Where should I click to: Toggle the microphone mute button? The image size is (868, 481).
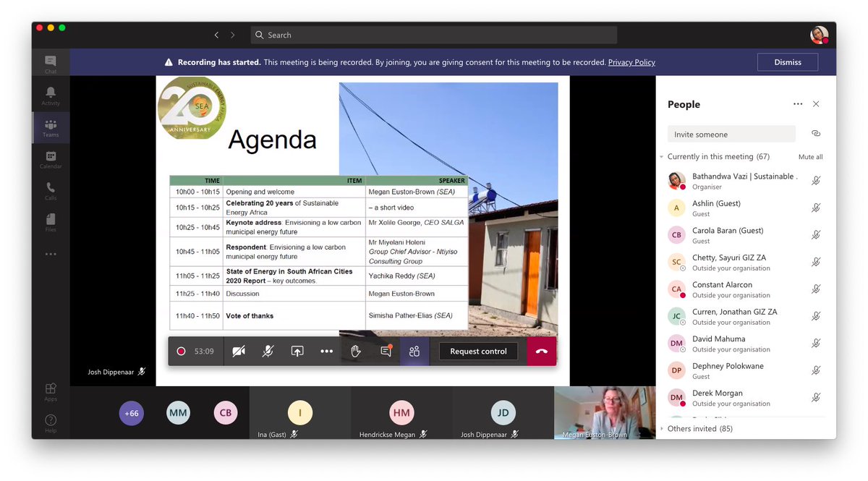pos(268,351)
